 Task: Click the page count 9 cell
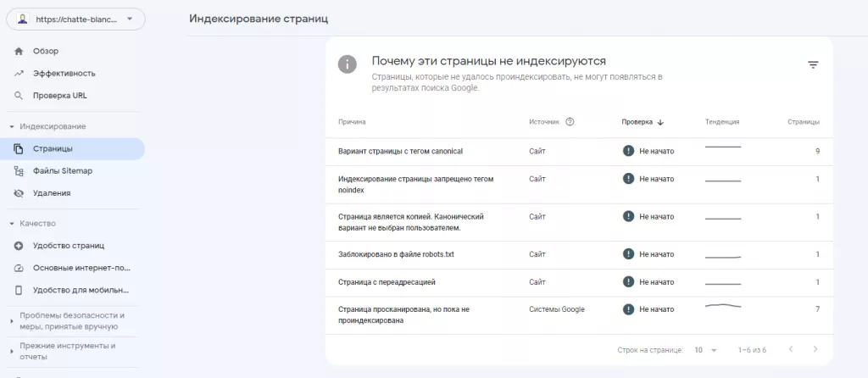(817, 151)
